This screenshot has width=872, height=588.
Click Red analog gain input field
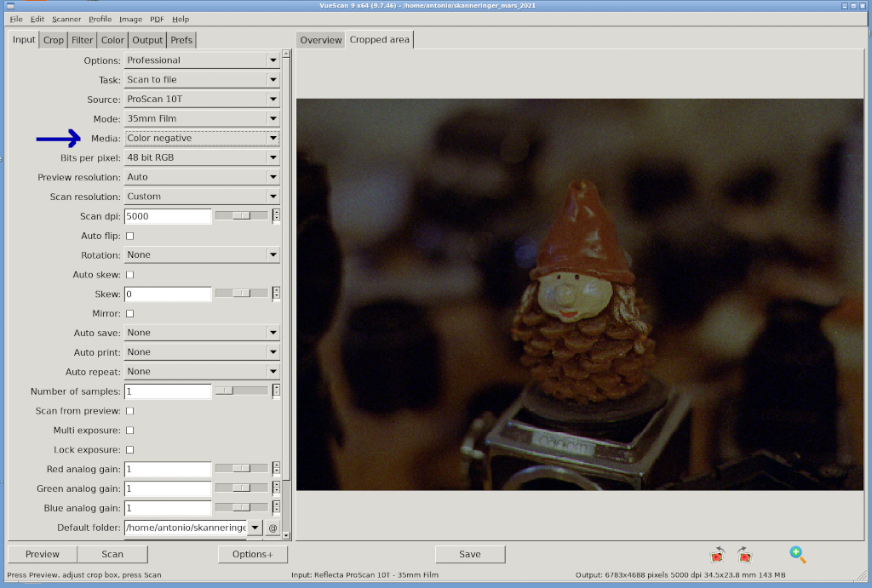(x=168, y=469)
